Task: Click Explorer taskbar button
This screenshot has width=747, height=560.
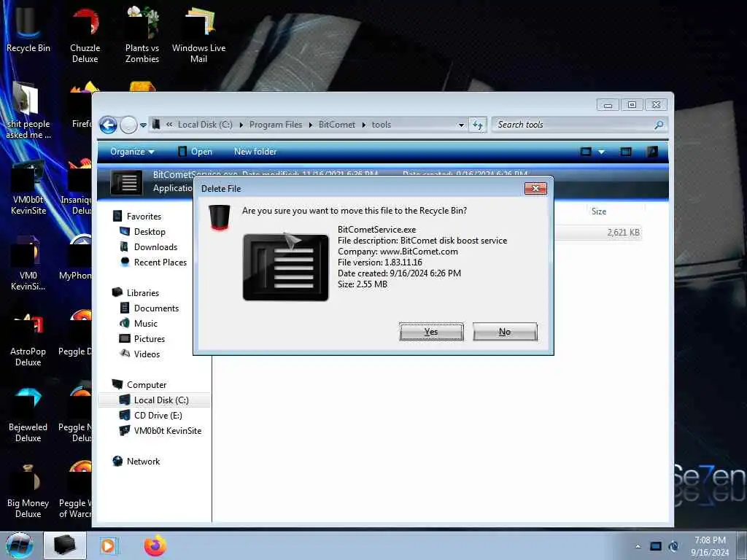Action: 65,545
